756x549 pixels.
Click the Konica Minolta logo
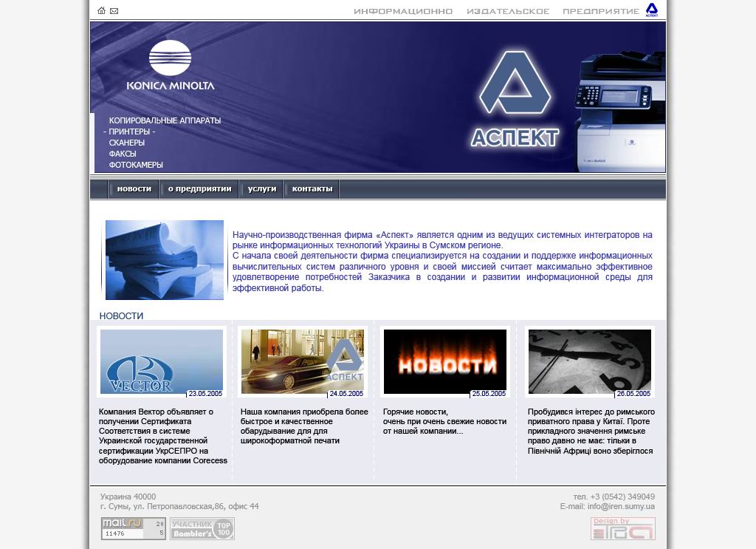[x=171, y=66]
